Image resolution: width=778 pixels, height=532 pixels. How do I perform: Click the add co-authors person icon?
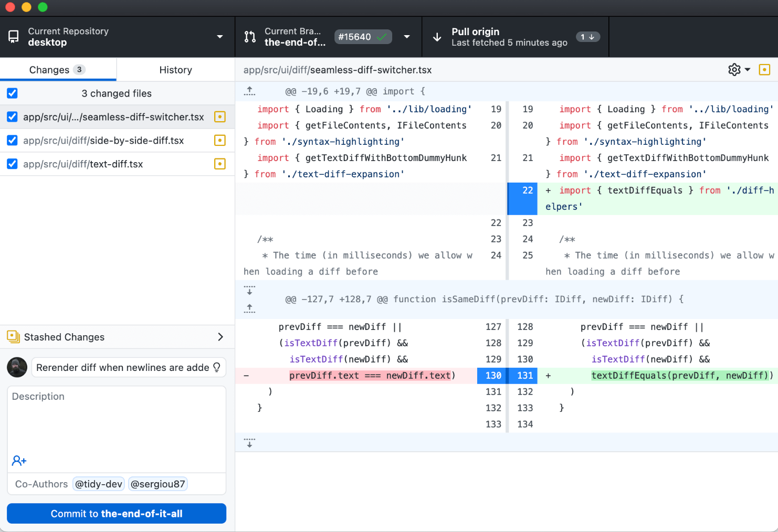tap(19, 461)
